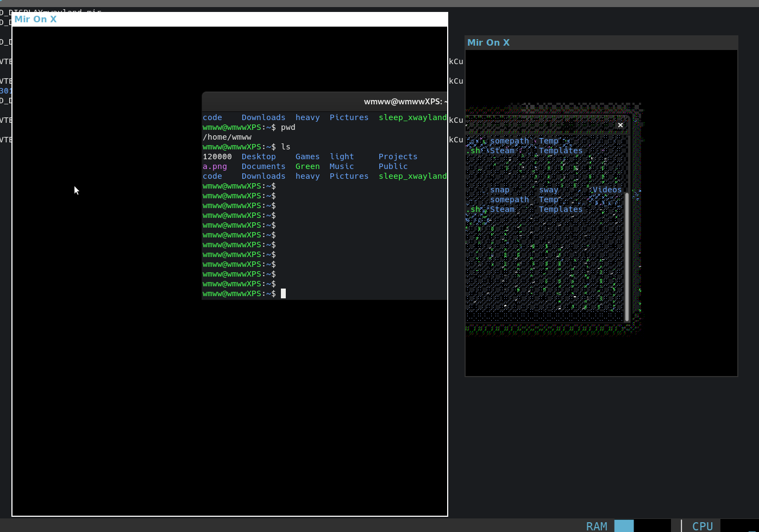
Task: Select the Templates entry in the right terminal
Action: (560, 209)
